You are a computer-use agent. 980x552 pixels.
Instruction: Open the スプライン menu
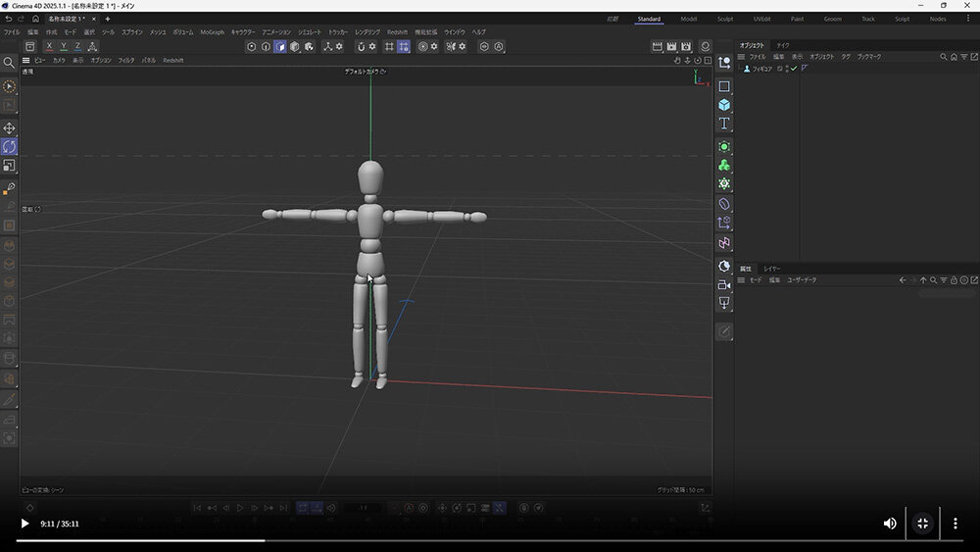131,32
